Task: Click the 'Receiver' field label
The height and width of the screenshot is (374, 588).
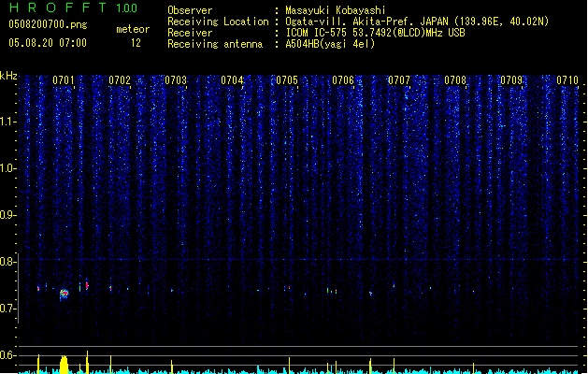Action: pyautogui.click(x=190, y=33)
